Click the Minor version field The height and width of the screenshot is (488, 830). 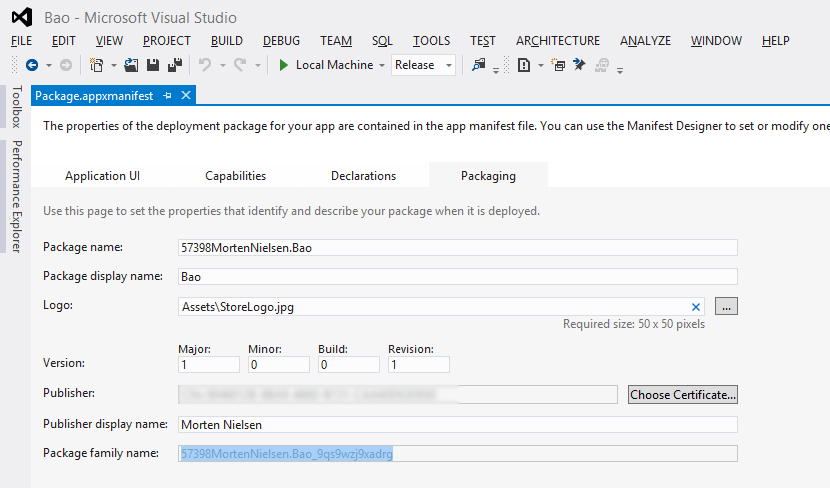click(x=278, y=365)
